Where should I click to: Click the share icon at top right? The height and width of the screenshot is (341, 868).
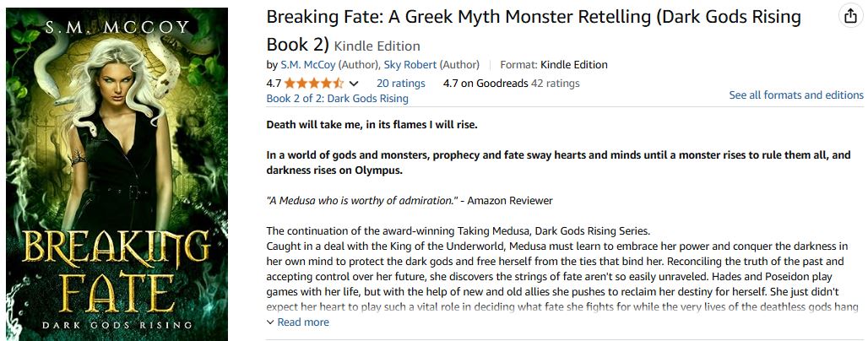850,17
